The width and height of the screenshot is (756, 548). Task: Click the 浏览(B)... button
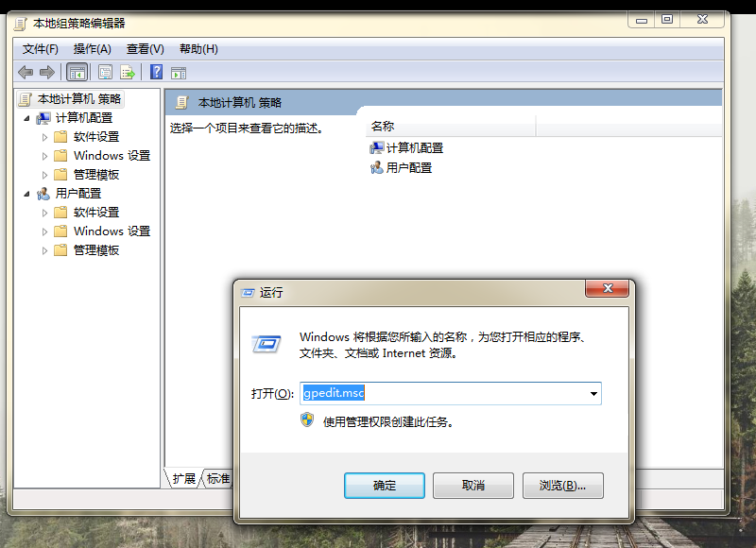(562, 486)
